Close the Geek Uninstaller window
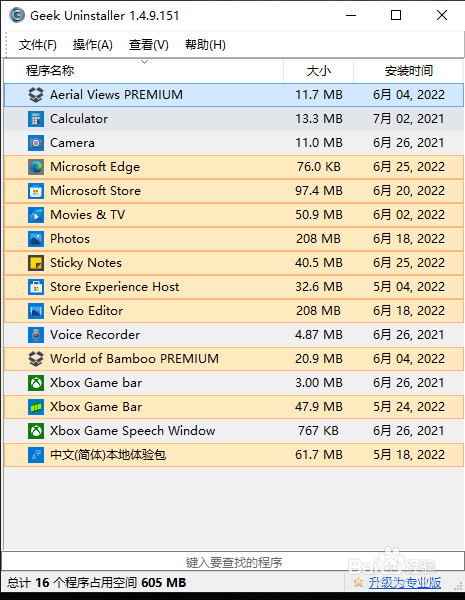The height and width of the screenshot is (600, 465). click(442, 15)
